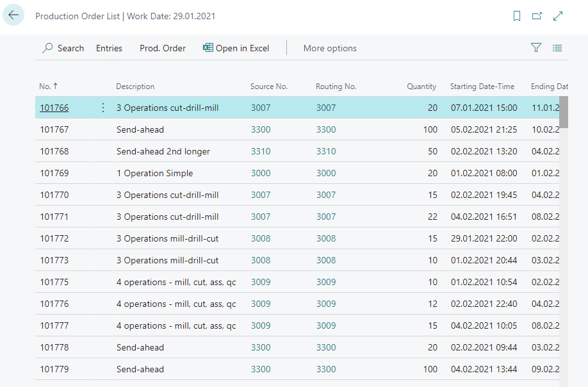This screenshot has height=387, width=588.
Task: Open in Excel
Action: click(236, 48)
